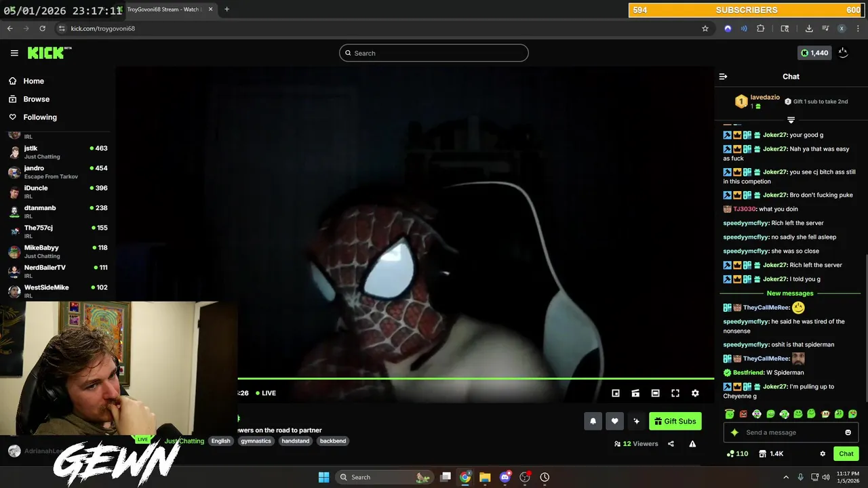Image resolution: width=868 pixels, height=488 pixels.
Task: Open Windows Start menu
Action: [323, 477]
